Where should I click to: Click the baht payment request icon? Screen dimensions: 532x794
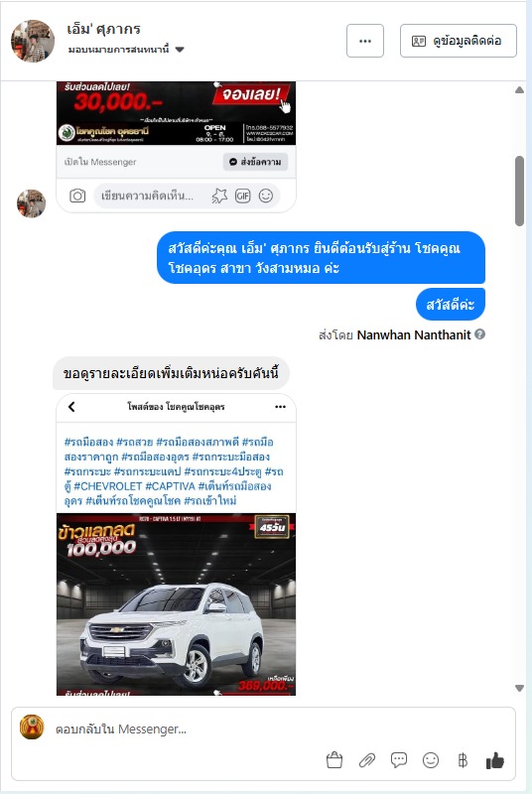coord(463,760)
